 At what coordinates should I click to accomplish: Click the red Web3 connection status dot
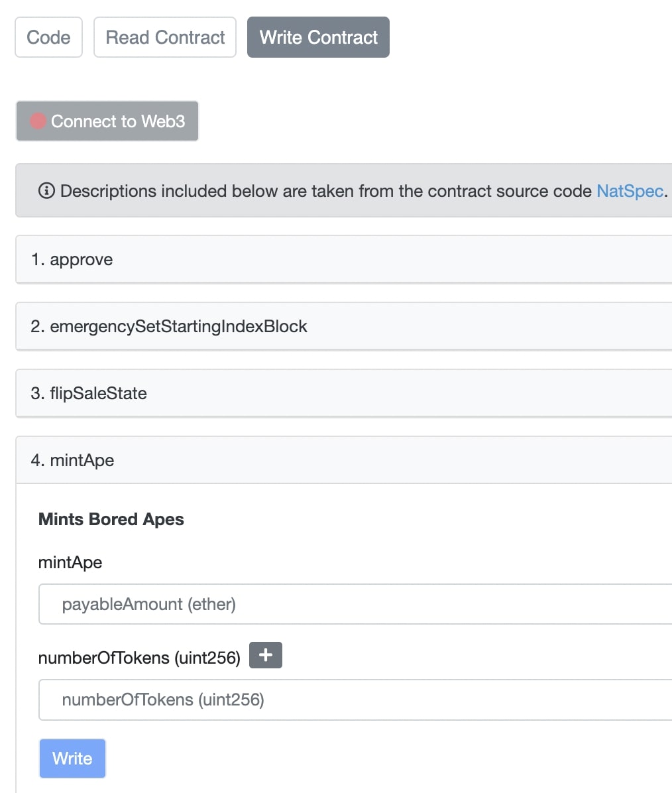pyautogui.click(x=38, y=121)
